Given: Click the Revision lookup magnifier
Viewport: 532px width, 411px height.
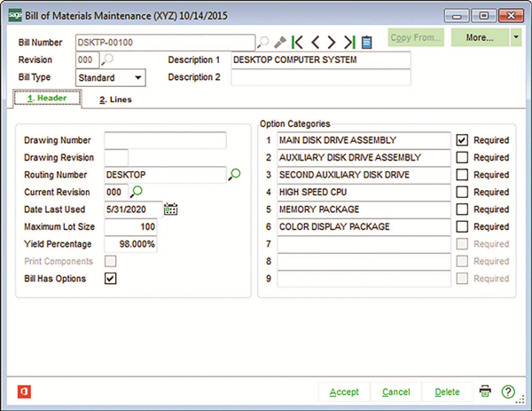Looking at the screenshot, I should click(x=107, y=59).
